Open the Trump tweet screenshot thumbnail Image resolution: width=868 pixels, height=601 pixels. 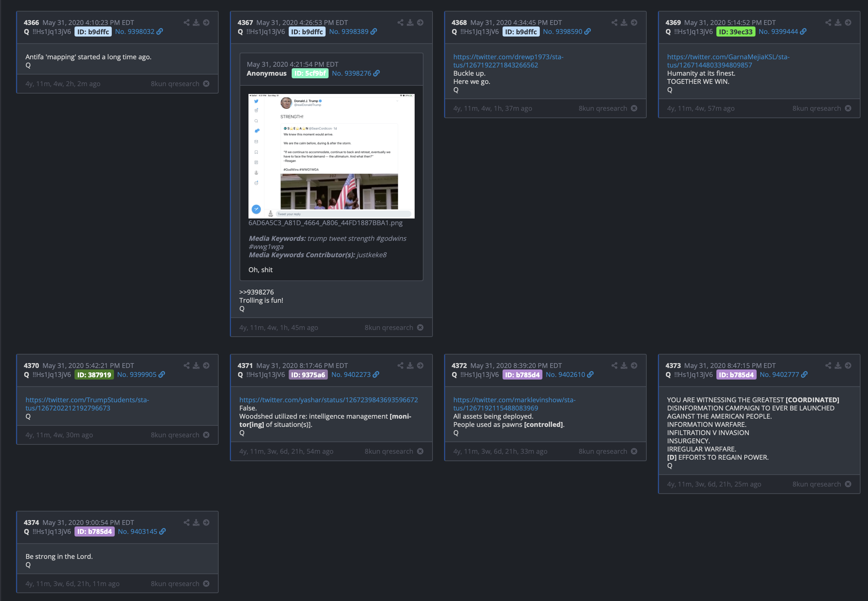click(x=332, y=156)
